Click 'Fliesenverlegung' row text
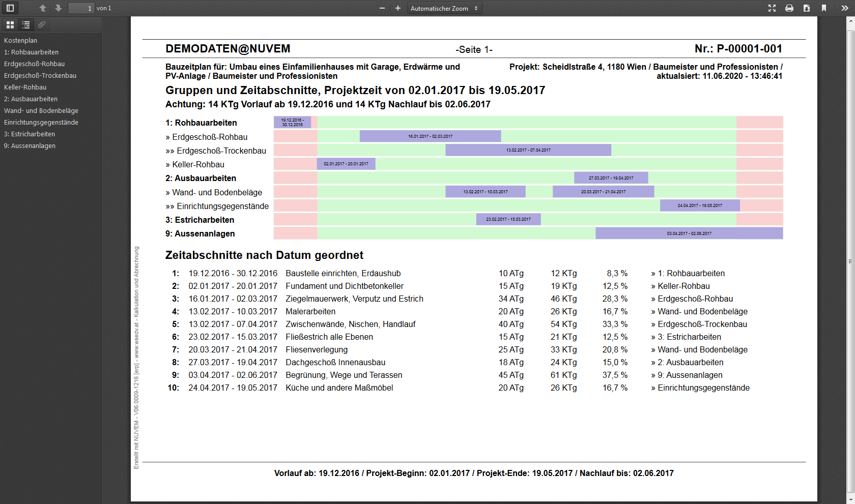 point(317,350)
